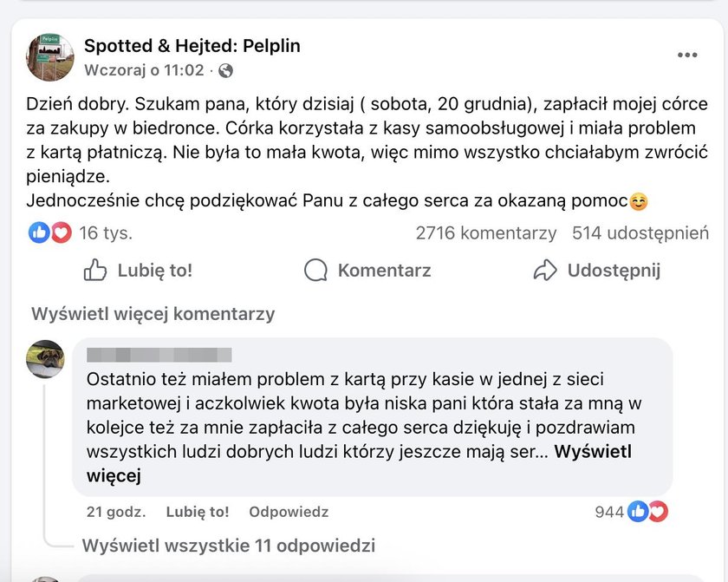Open the 2716 komentarzy list
This screenshot has width=728, height=582.
(x=485, y=233)
